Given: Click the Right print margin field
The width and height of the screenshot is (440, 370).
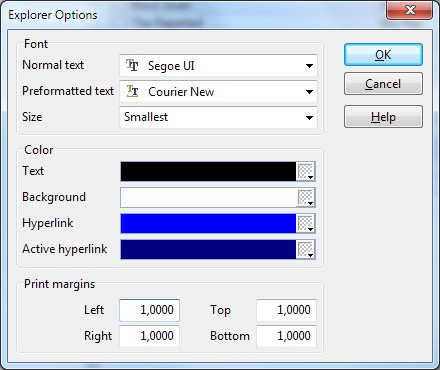Looking at the screenshot, I should (x=150, y=336).
